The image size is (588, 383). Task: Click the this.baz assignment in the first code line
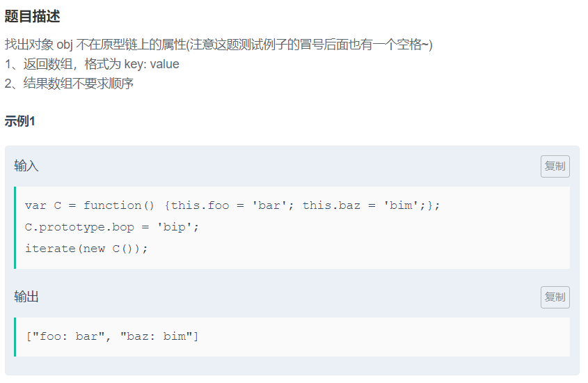(363, 205)
